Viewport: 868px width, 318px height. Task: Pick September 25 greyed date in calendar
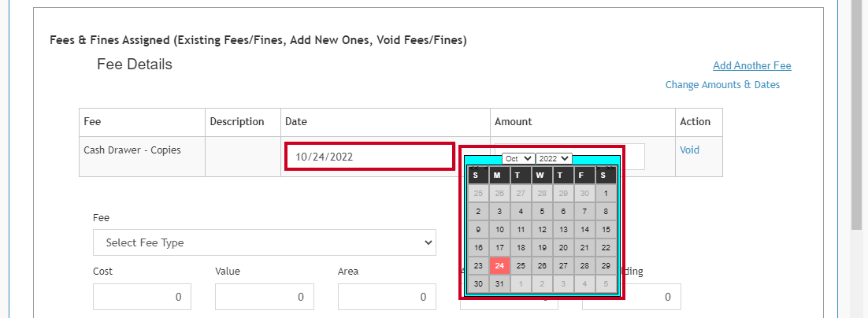point(478,194)
